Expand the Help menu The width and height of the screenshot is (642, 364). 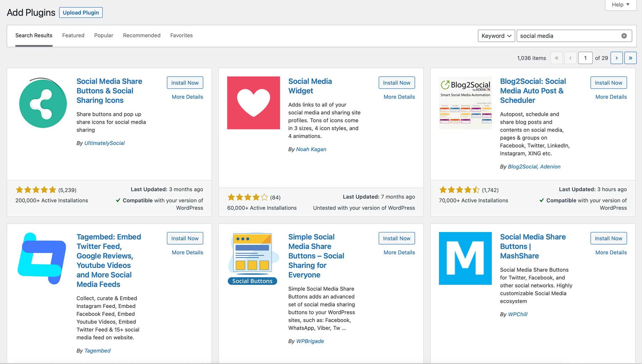(x=620, y=5)
